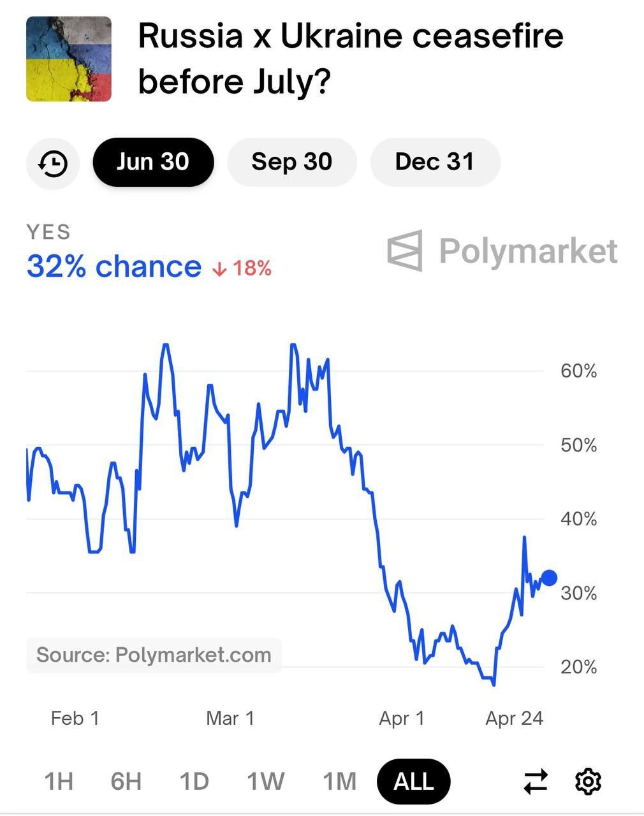The height and width of the screenshot is (816, 644).
Task: Set chart range to 6H
Action: pos(126,781)
